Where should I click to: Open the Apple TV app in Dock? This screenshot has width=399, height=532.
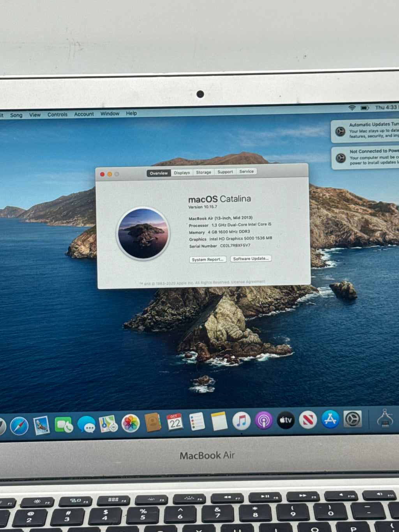286,420
